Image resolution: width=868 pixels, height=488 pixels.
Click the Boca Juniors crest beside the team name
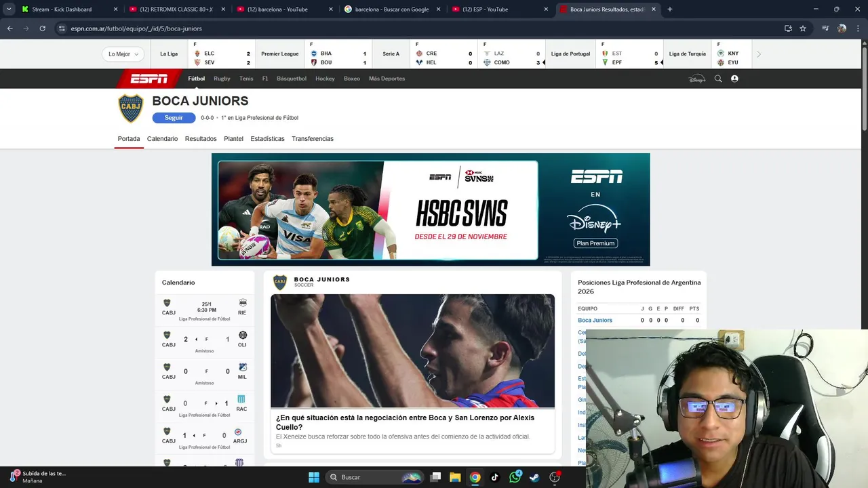coord(131,108)
